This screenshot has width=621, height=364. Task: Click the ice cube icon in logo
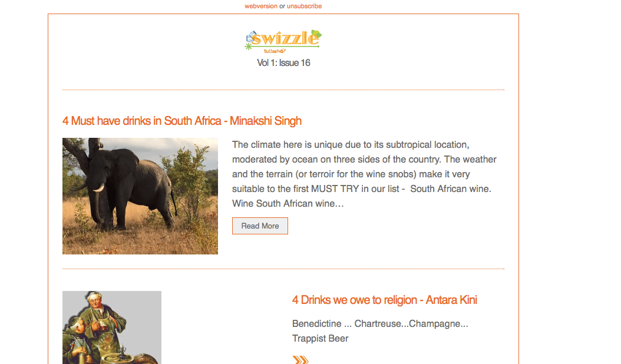coord(250,38)
